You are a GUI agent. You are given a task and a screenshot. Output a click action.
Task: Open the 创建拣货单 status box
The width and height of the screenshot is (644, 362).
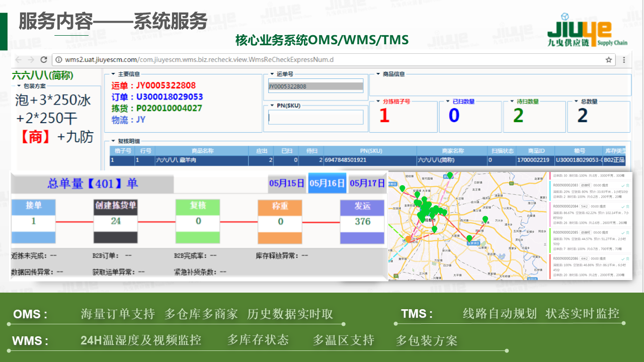(116, 222)
